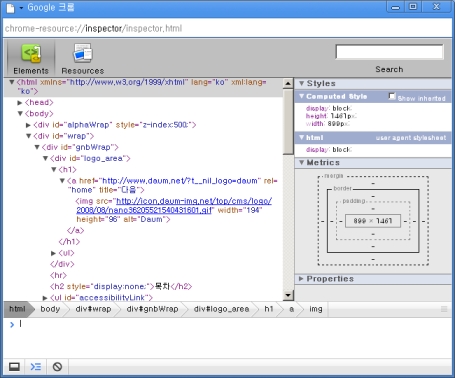Screen dimensions: 455x378
Task: Click the clear console icon
Action: click(x=57, y=367)
